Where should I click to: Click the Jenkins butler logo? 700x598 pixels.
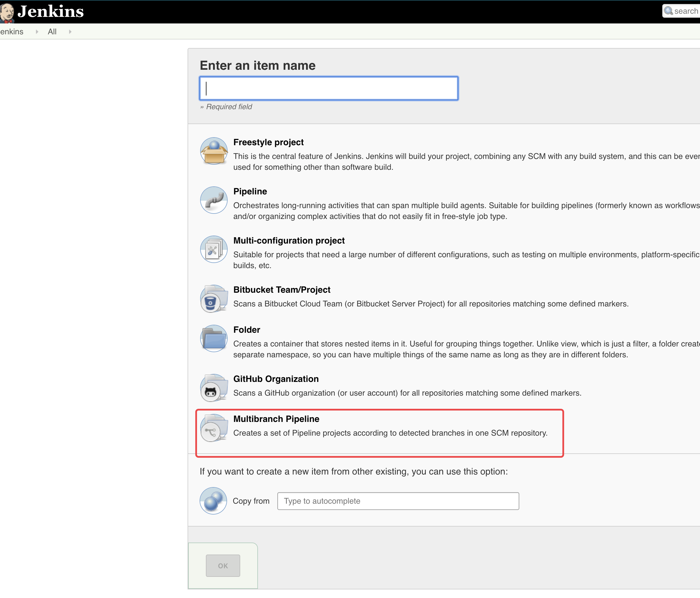coord(7,12)
